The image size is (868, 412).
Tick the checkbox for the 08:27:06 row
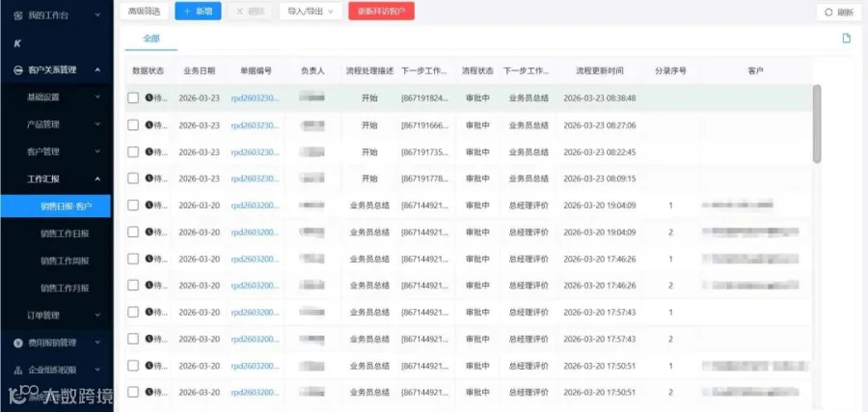pos(133,125)
